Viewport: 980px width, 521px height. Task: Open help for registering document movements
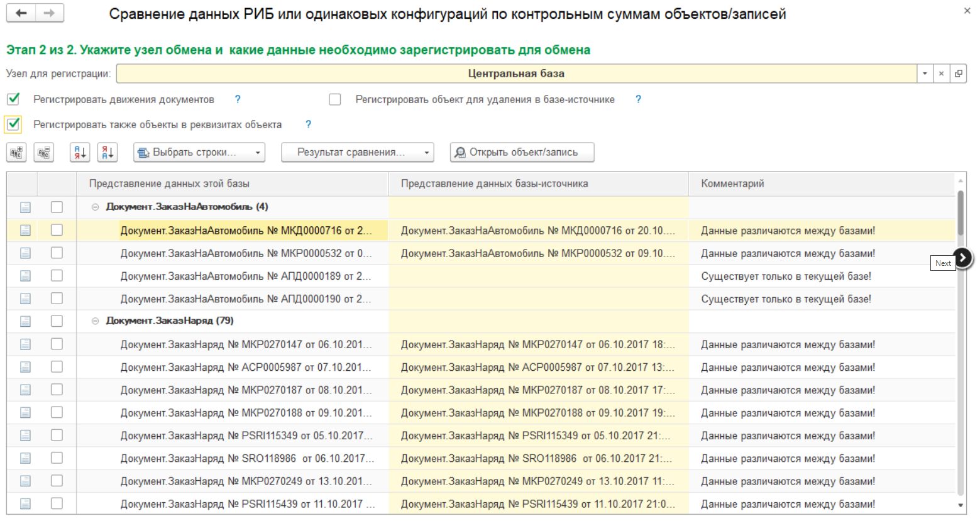pos(238,99)
